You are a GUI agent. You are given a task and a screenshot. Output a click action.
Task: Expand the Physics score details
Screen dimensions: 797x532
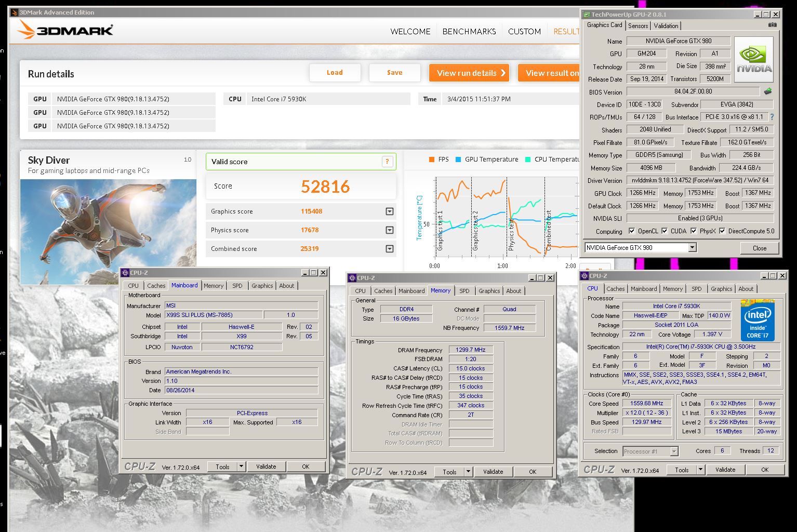390,230
